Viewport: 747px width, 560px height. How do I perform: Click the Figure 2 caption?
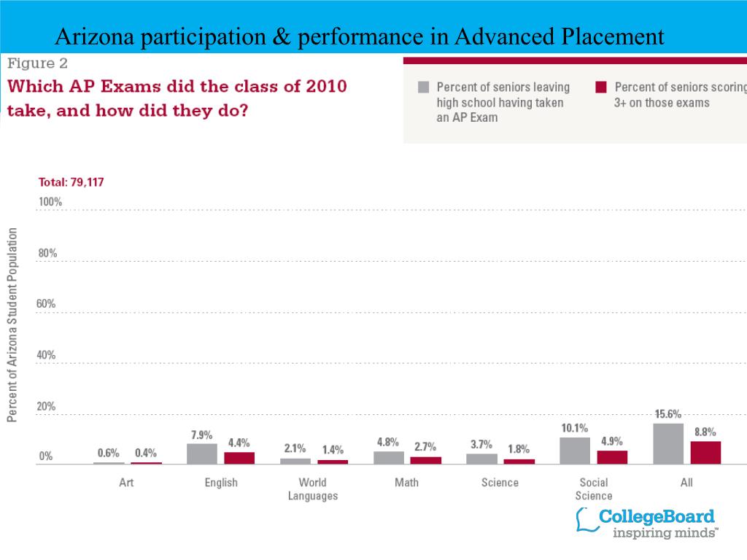(x=37, y=63)
